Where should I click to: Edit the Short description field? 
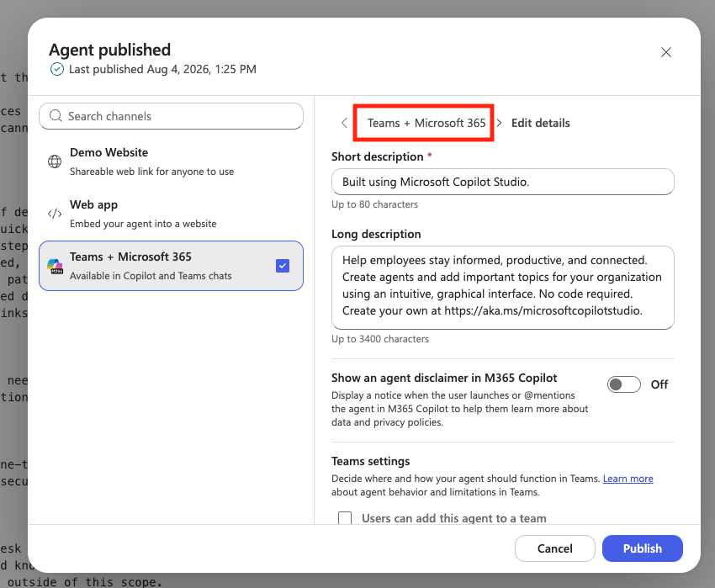pos(502,182)
